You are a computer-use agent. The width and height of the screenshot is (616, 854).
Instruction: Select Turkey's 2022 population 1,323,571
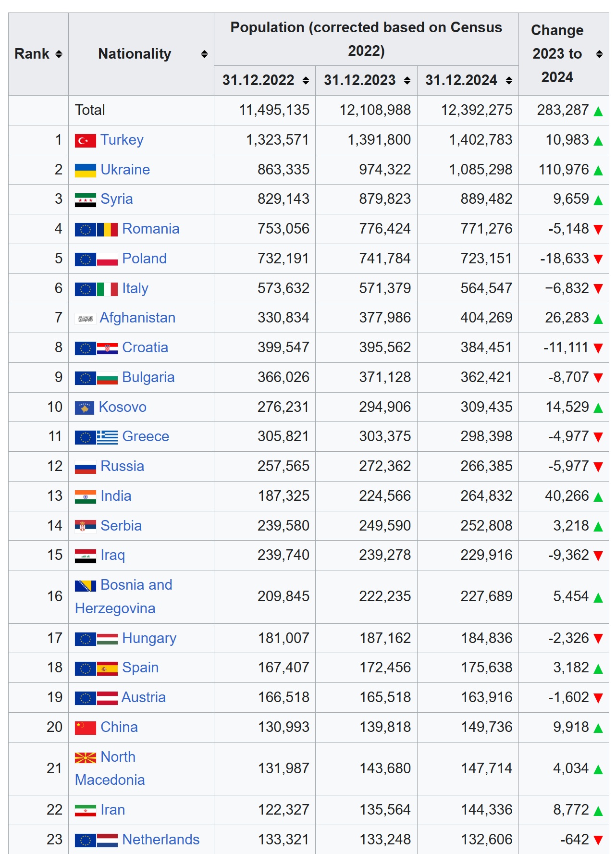pos(278,140)
